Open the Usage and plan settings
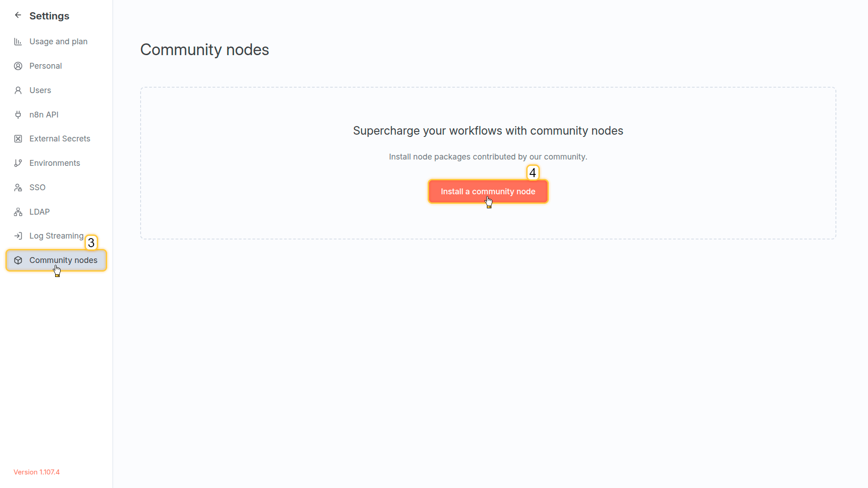Viewport: 868px width, 488px height. 58,42
